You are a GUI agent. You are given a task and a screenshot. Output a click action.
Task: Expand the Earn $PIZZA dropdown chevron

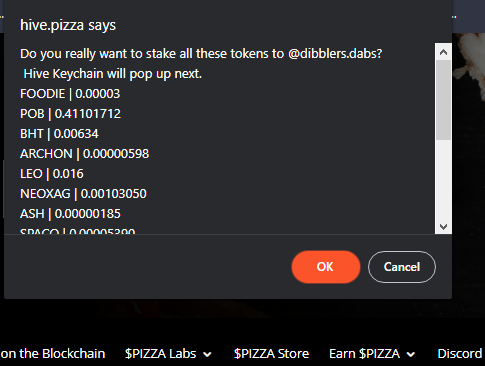(411, 354)
